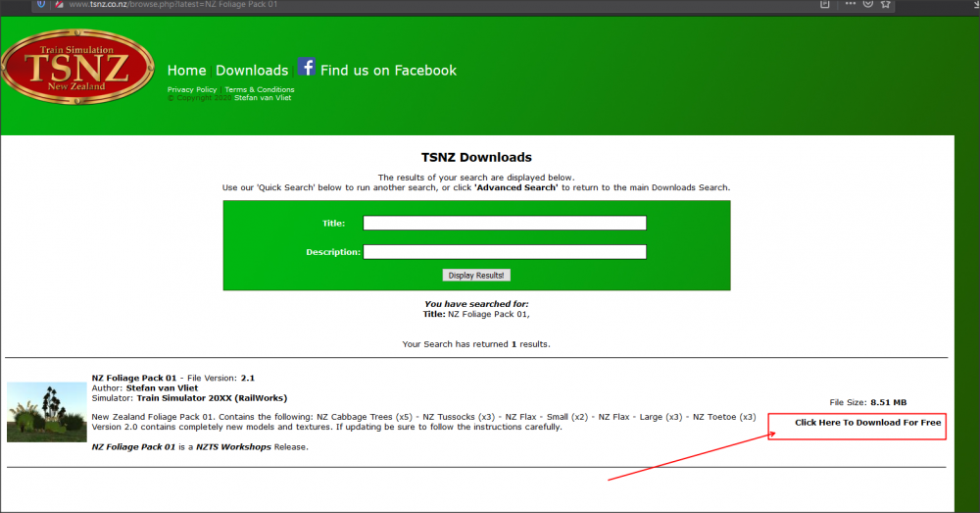Click the NZ Foliage Pack thumbnail image
The height and width of the screenshot is (513, 980).
pyautogui.click(x=46, y=412)
